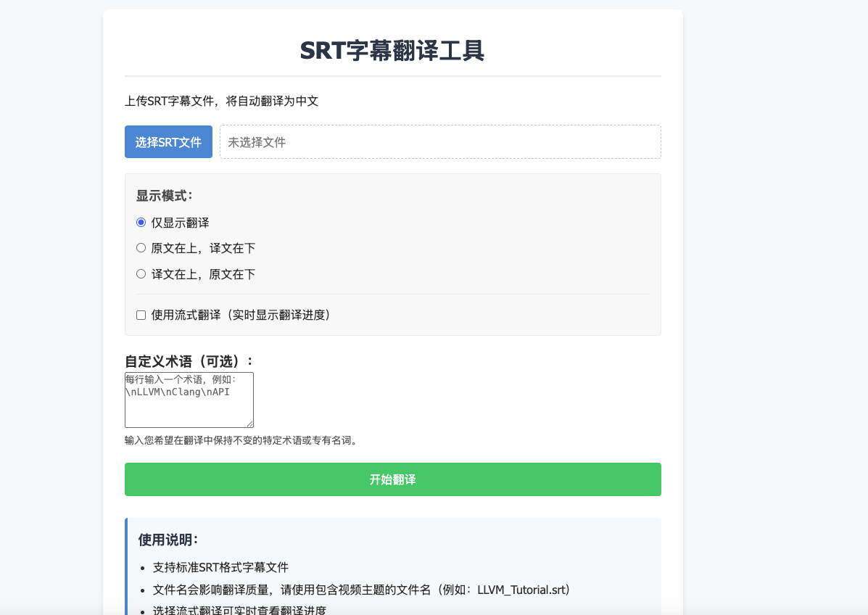Click the 显示模式 label
868x615 pixels.
165,195
